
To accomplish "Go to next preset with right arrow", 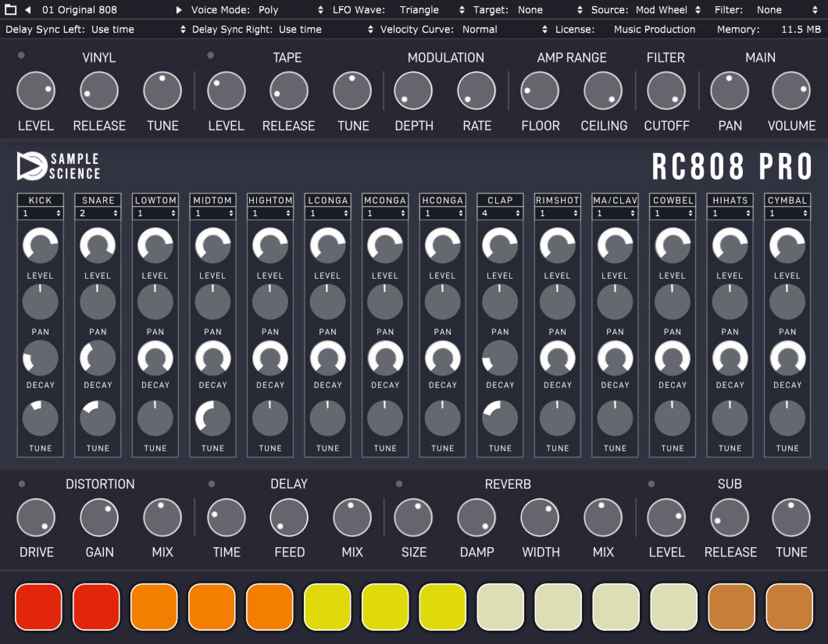I will [x=179, y=10].
